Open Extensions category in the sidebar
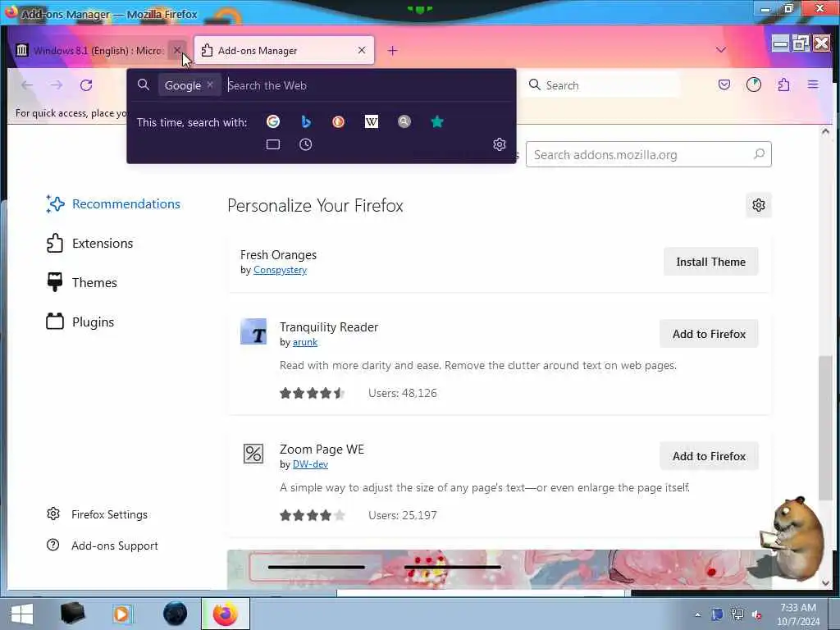The image size is (840, 630). pos(90,243)
